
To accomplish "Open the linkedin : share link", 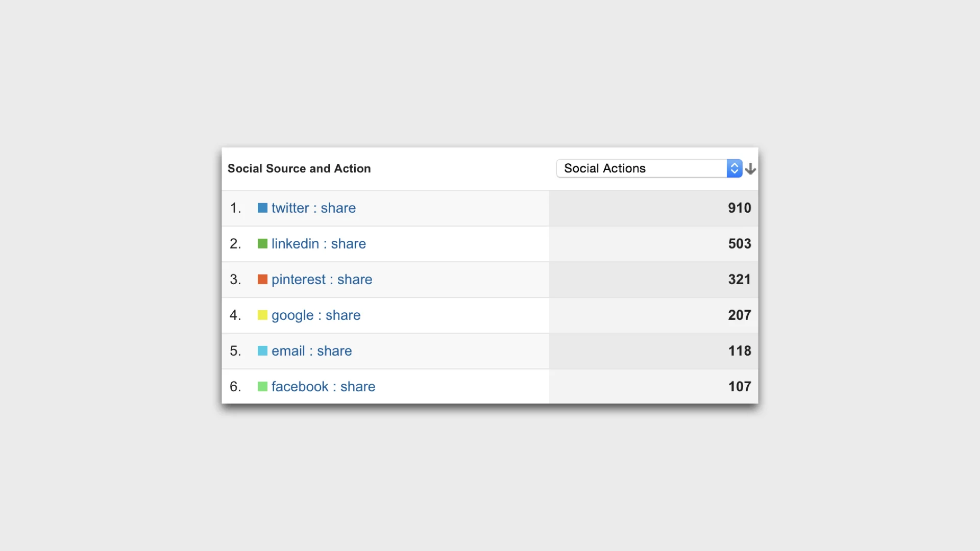I will coord(318,244).
